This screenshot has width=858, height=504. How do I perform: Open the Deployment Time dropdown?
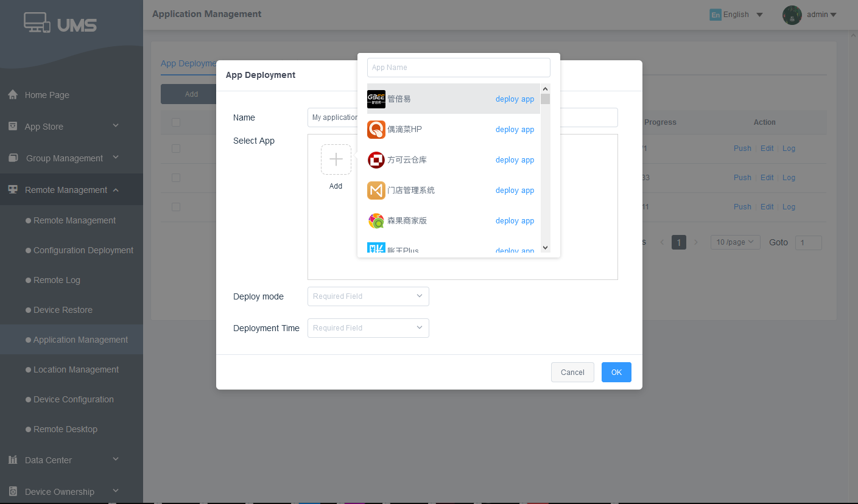click(x=368, y=328)
